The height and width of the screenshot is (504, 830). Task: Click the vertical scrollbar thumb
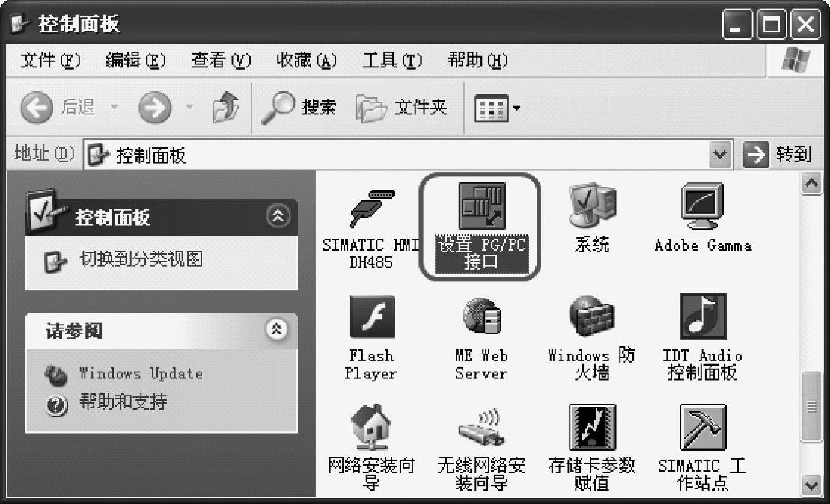coord(811,407)
